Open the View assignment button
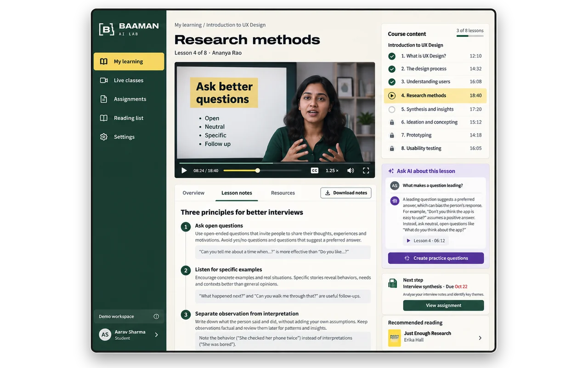The width and height of the screenshot is (588, 368). [443, 305]
